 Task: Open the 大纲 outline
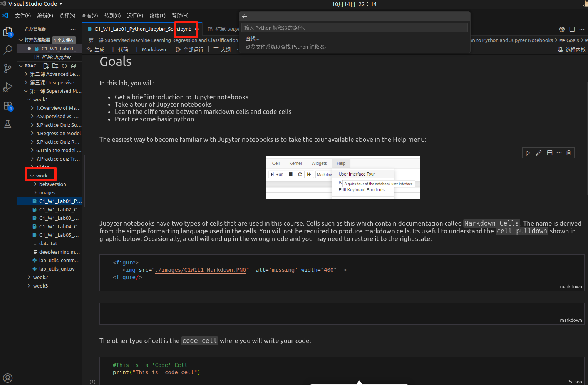click(x=222, y=49)
